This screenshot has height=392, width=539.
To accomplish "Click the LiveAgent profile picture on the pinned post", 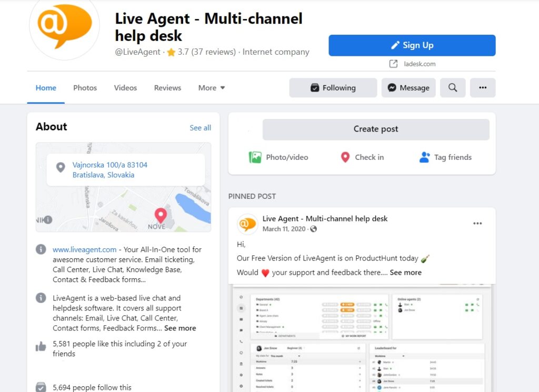I will point(247,223).
